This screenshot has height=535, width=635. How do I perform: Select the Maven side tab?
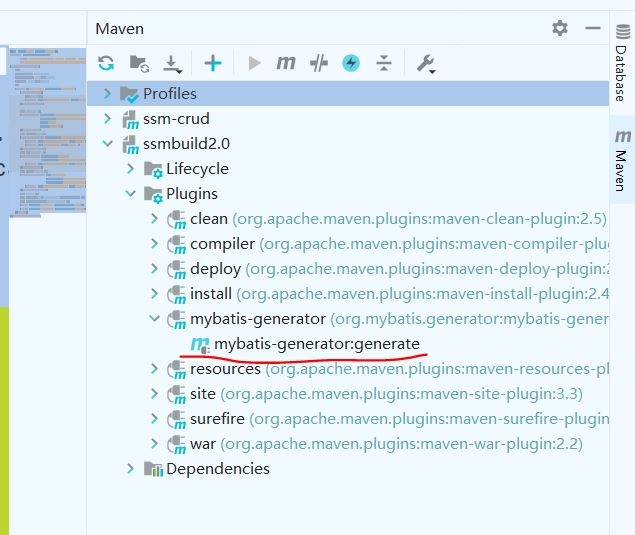[622, 160]
